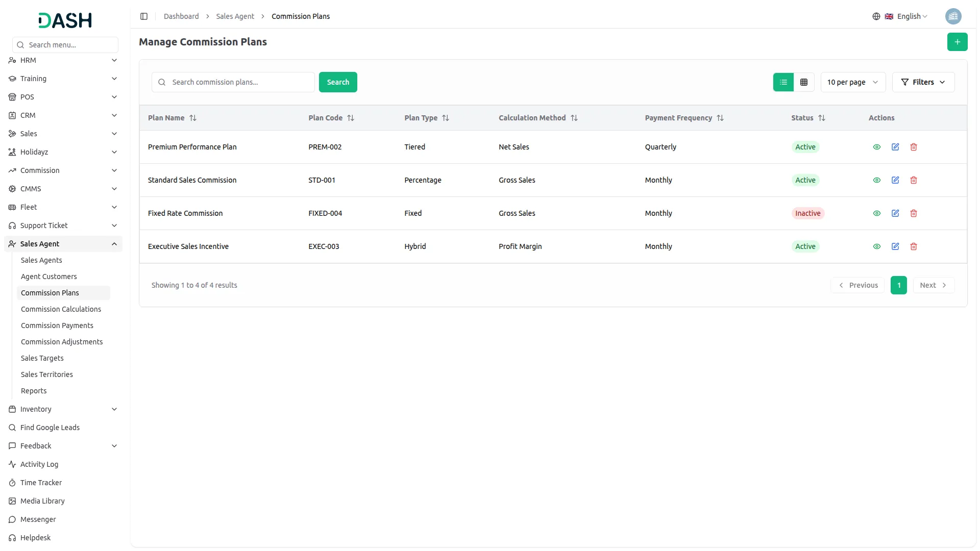View Executive Sales Incentive details
Screen dimensions: 980x551
876,246
